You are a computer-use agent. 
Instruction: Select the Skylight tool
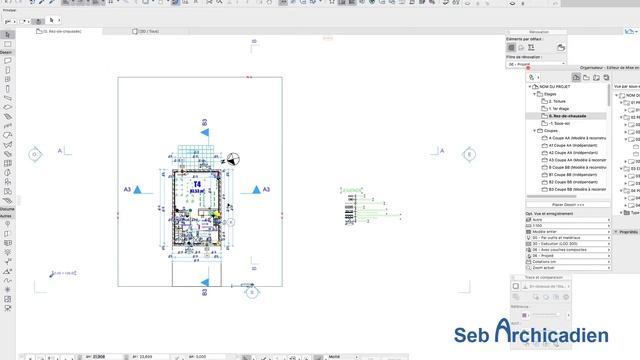pos(7,154)
